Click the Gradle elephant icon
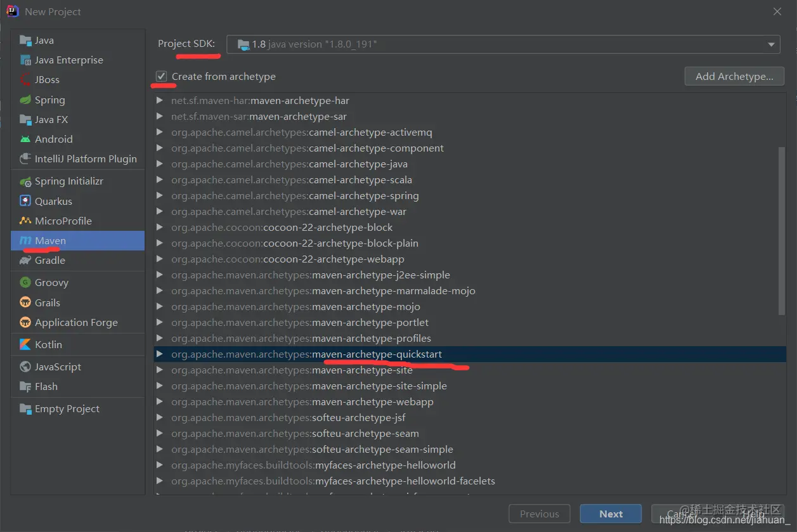This screenshot has height=532, width=797. click(x=25, y=260)
